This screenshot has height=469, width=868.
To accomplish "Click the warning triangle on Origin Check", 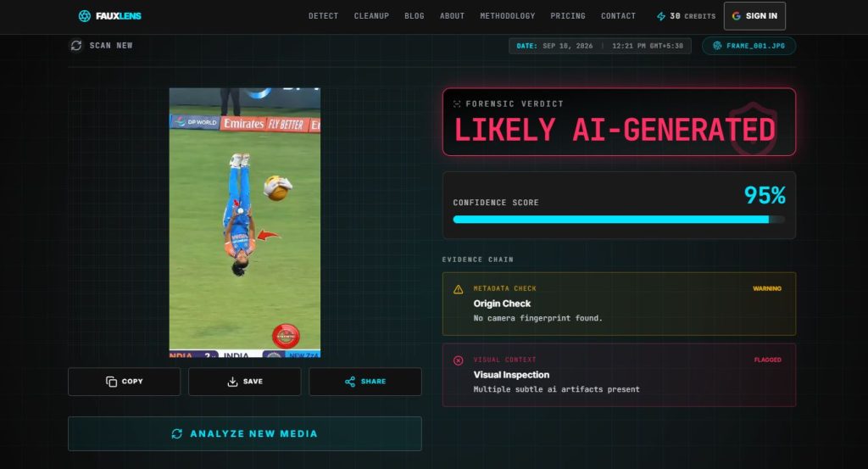I will [x=459, y=289].
